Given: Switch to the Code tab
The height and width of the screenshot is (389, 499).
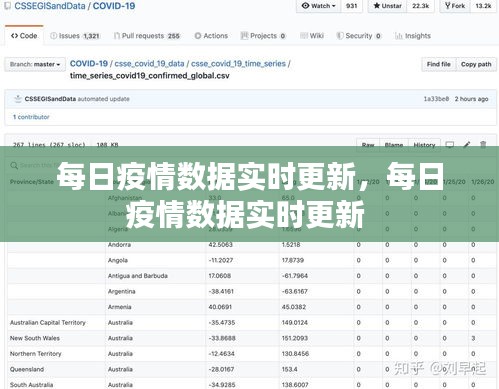Looking at the screenshot, I should pyautogui.click(x=24, y=36).
